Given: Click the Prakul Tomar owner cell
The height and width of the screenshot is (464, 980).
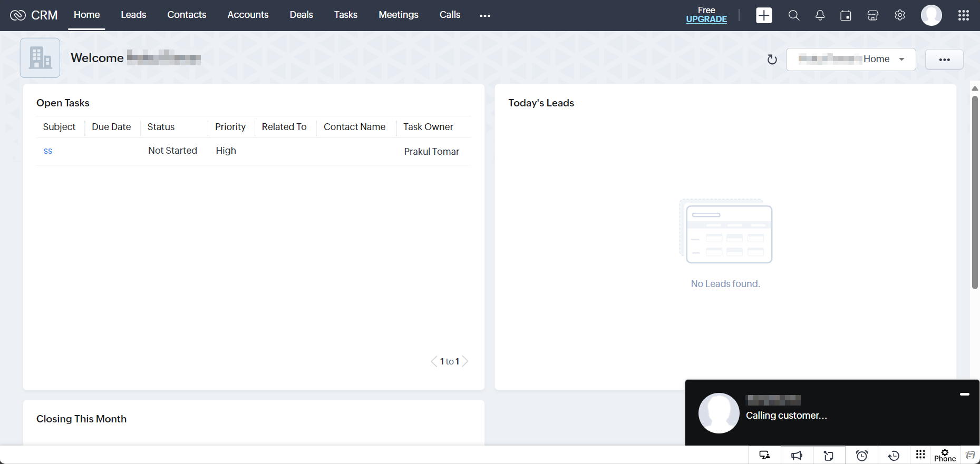Looking at the screenshot, I should (x=431, y=152).
